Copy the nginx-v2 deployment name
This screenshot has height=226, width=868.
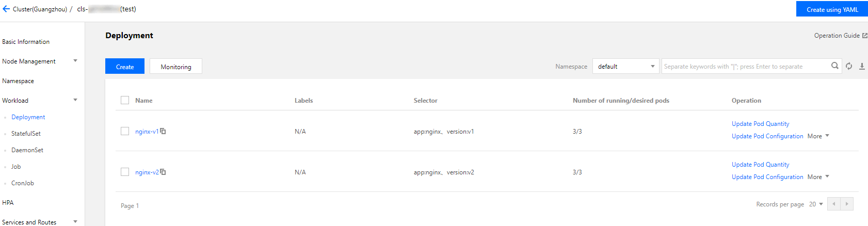pyautogui.click(x=163, y=172)
